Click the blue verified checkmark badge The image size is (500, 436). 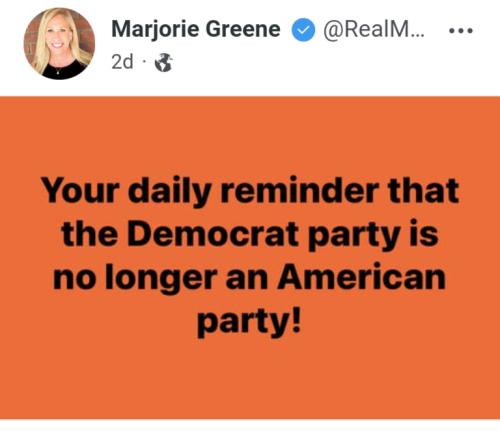pos(303,30)
